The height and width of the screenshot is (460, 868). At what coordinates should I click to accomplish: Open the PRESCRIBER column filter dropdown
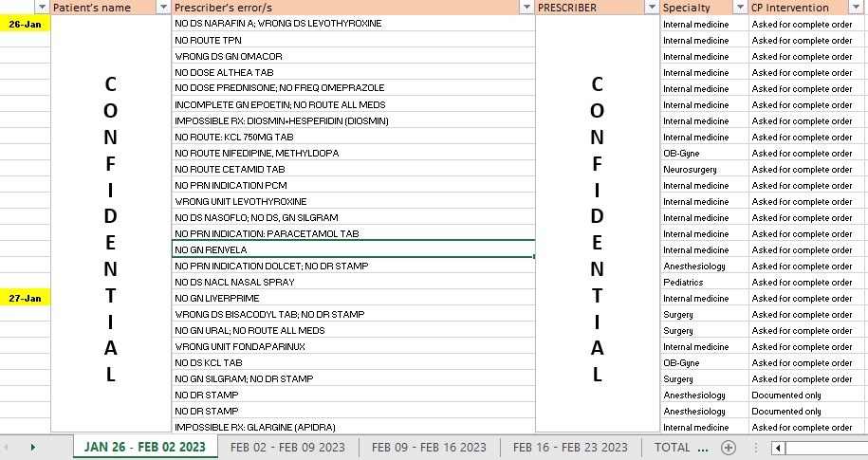click(652, 8)
